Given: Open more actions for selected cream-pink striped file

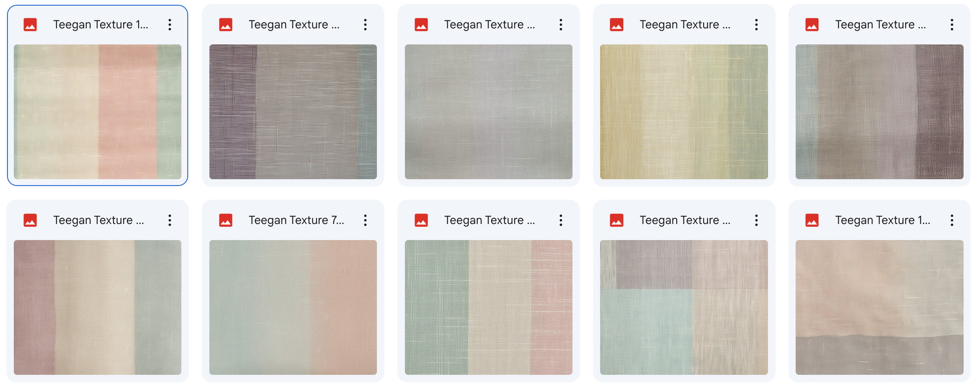Looking at the screenshot, I should coord(170,25).
